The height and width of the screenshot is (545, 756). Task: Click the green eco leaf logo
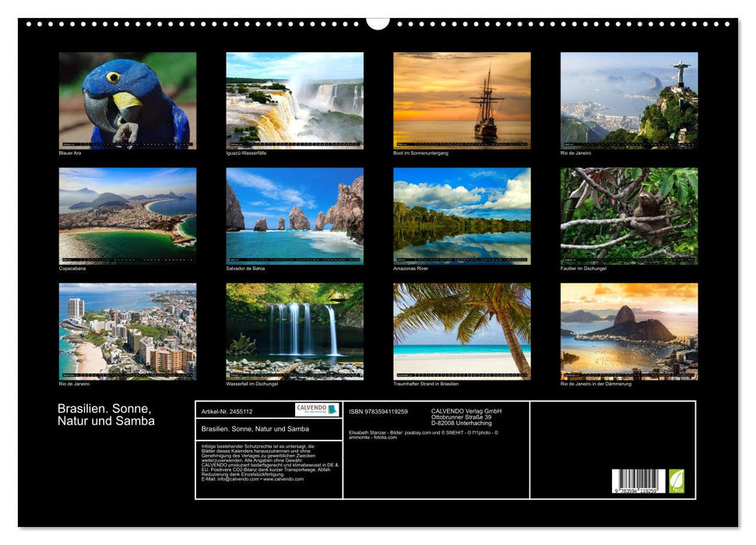click(x=676, y=481)
